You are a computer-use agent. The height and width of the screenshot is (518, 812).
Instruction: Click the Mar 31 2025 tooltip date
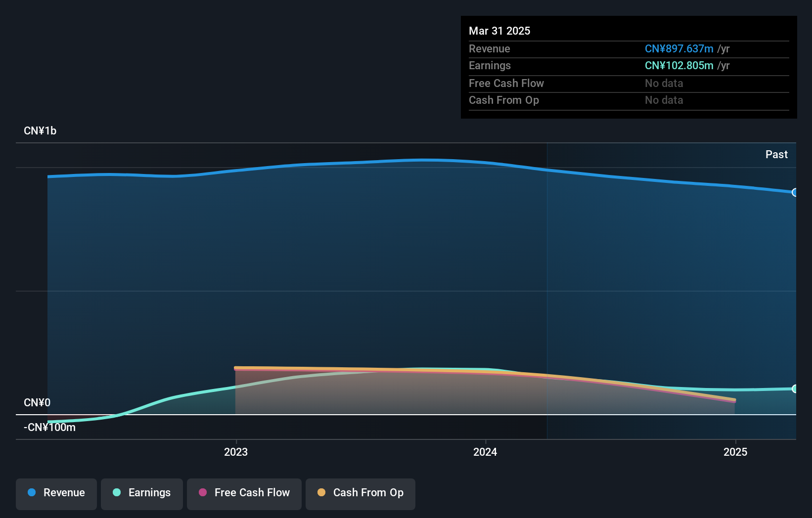point(499,31)
